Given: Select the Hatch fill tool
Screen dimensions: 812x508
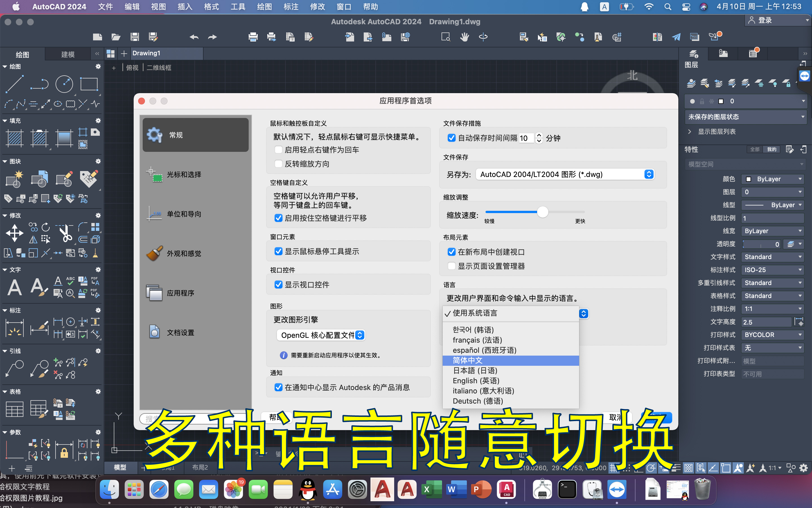Looking at the screenshot, I should tap(15, 138).
